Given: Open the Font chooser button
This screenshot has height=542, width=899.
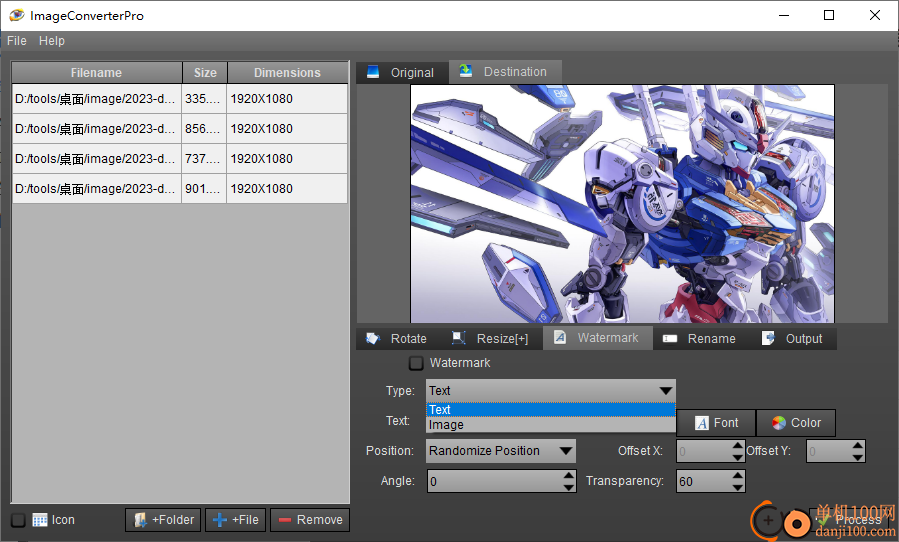Looking at the screenshot, I should (x=716, y=423).
